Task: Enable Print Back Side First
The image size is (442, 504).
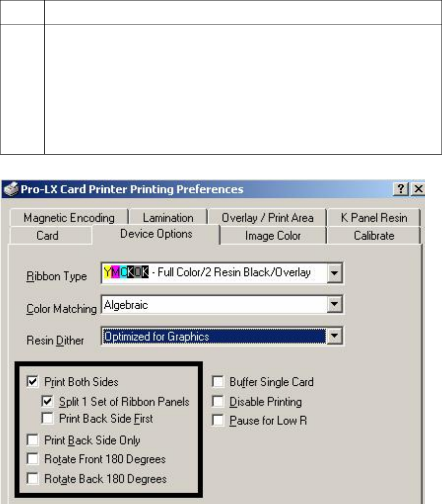Action: click(x=48, y=419)
